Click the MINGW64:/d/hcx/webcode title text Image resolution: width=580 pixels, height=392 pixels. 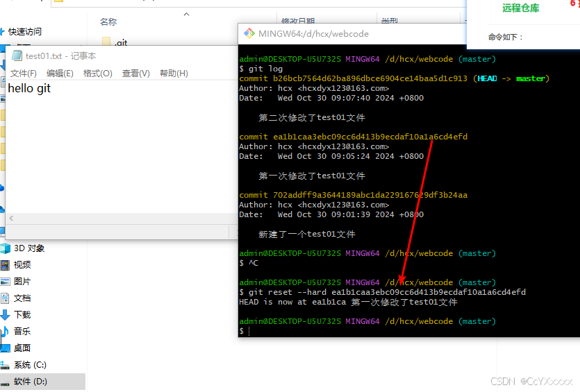(x=313, y=33)
